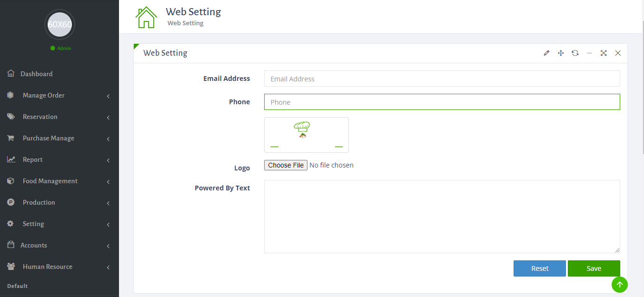Image resolution: width=644 pixels, height=297 pixels.
Task: Click the pencil edit icon on panel header
Action: (x=546, y=53)
